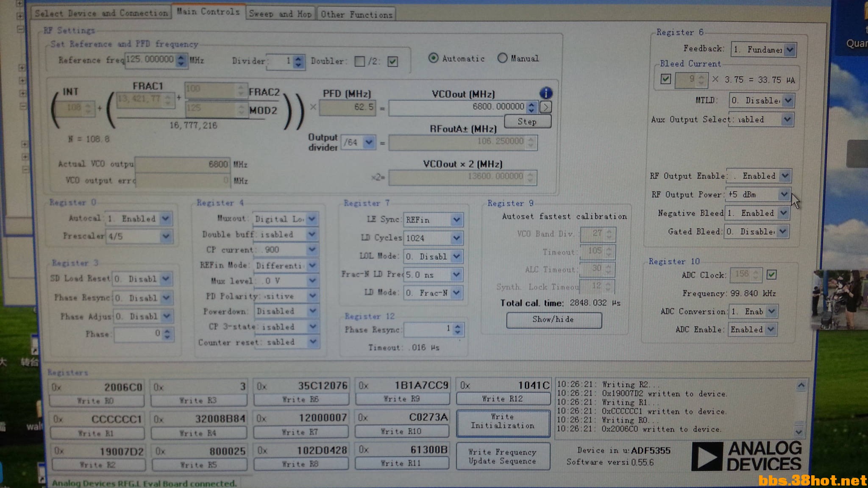The width and height of the screenshot is (868, 488).
Task: Click the Step button
Action: point(527,122)
